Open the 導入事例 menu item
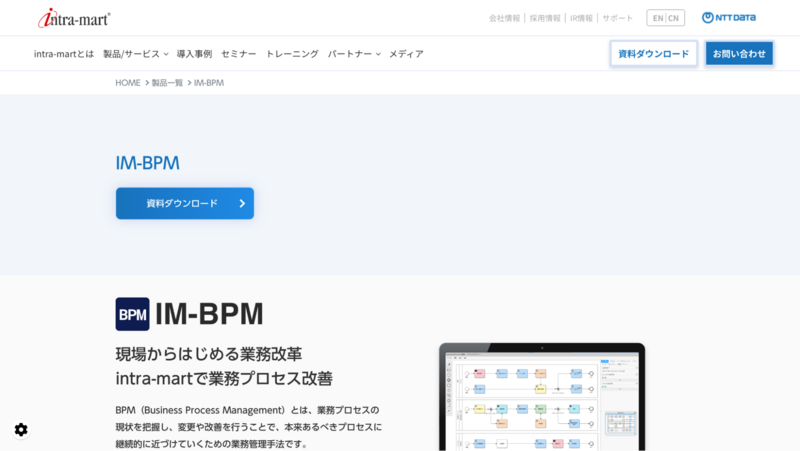800x451 pixels. click(194, 54)
